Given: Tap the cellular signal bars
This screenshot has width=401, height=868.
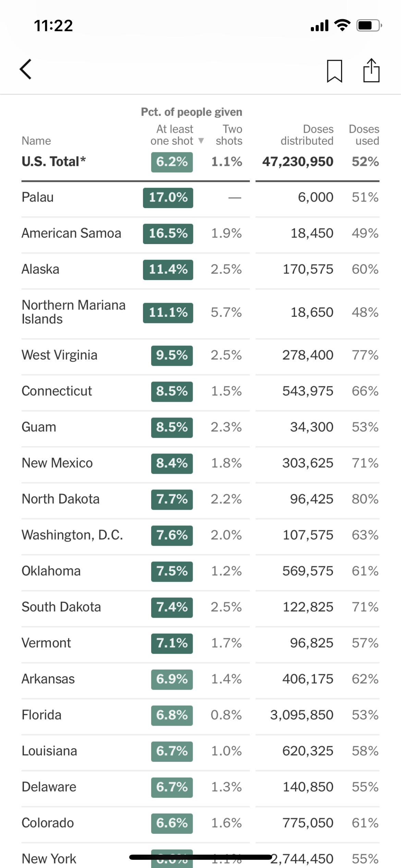Looking at the screenshot, I should pyautogui.click(x=319, y=26).
